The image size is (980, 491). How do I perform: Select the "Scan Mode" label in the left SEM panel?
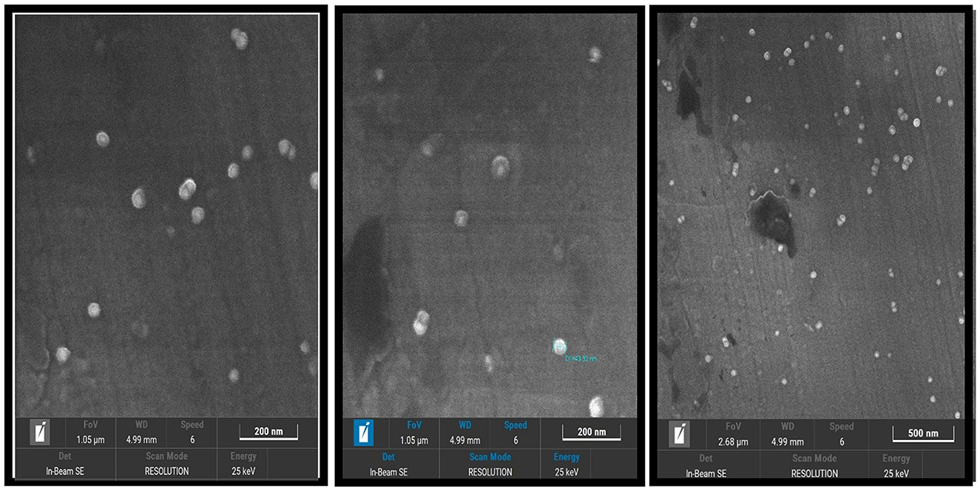[166, 456]
